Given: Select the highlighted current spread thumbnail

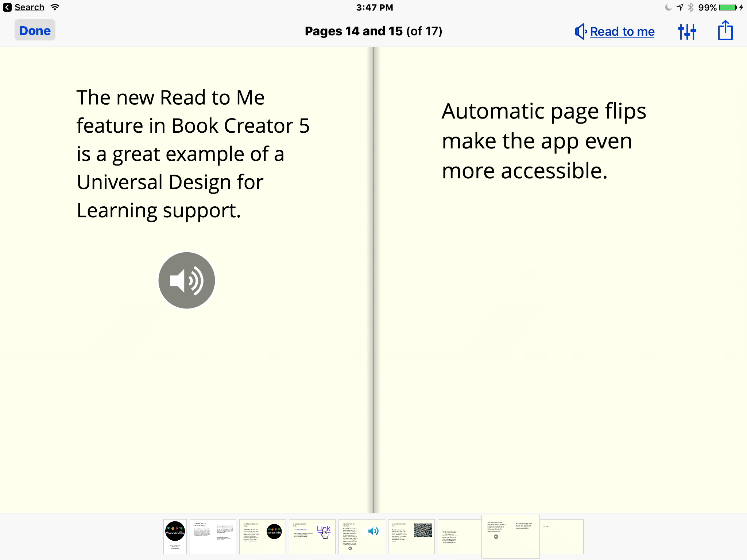Looking at the screenshot, I should coord(510,536).
